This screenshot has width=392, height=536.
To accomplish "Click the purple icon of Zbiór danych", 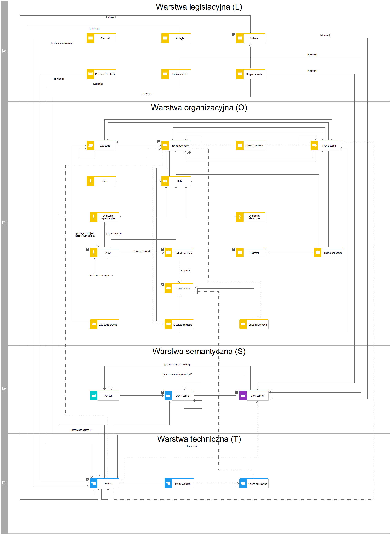I will tap(243, 396).
